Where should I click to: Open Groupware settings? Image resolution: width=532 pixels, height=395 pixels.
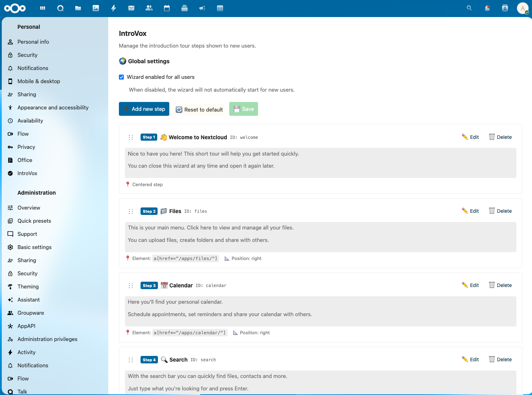(x=55, y=313)
